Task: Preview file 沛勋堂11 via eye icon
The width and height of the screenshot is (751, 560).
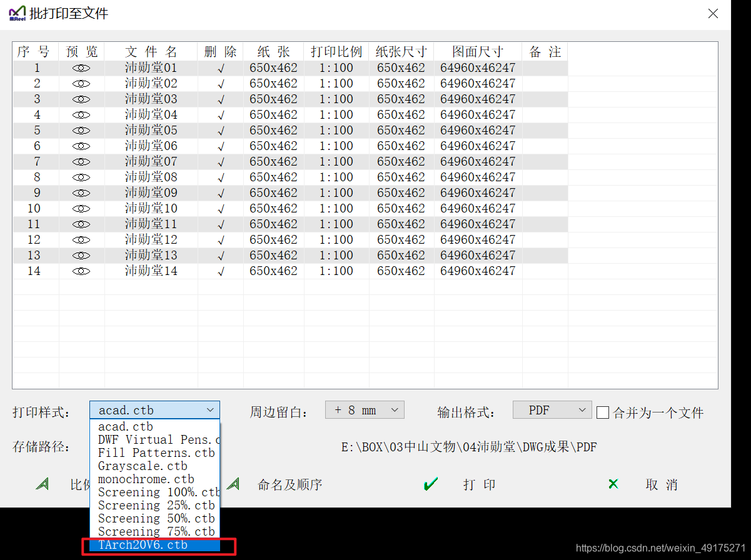Action: coord(81,224)
